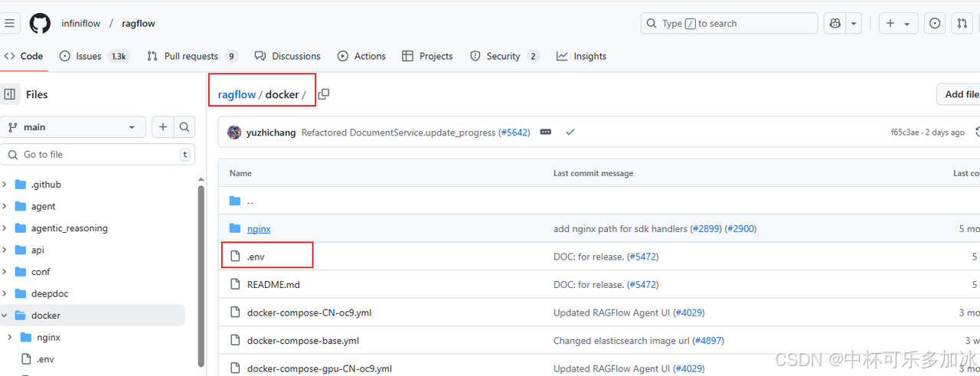Focus the 'Type / to search' box

729,23
